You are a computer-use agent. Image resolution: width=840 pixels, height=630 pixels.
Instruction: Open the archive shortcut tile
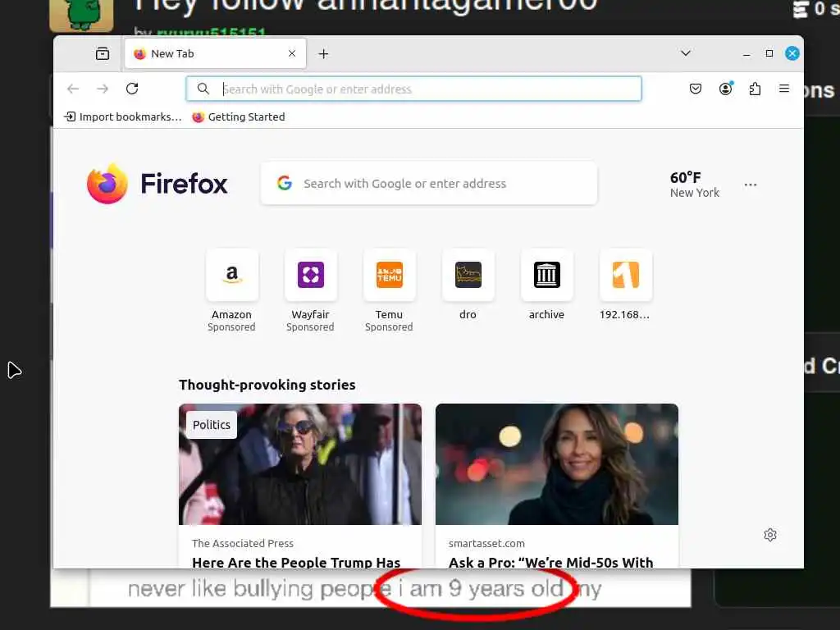[x=546, y=285]
